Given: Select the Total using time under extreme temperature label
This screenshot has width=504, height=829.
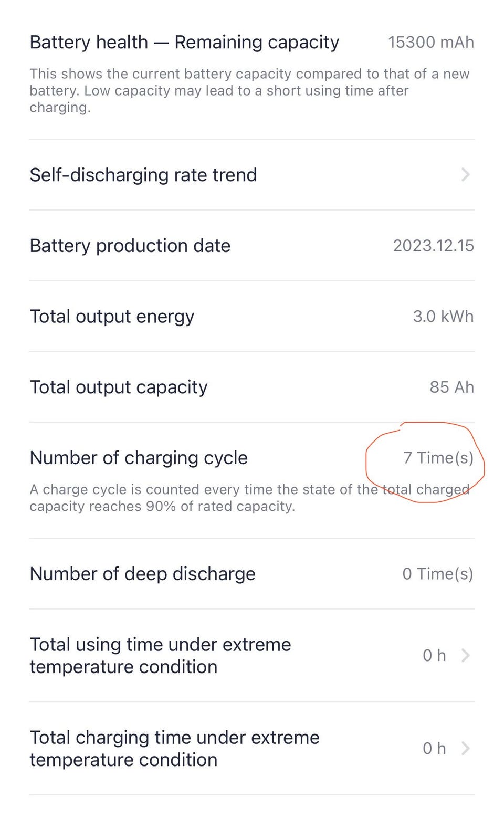Looking at the screenshot, I should click(x=160, y=655).
